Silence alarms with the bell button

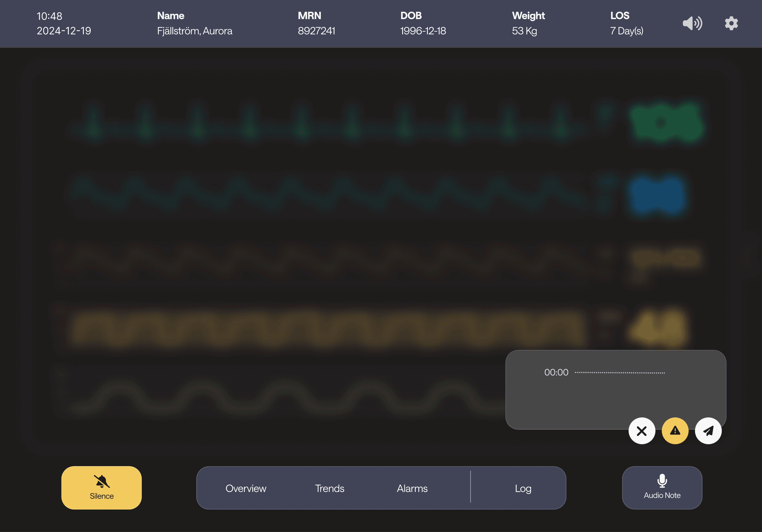pos(101,488)
